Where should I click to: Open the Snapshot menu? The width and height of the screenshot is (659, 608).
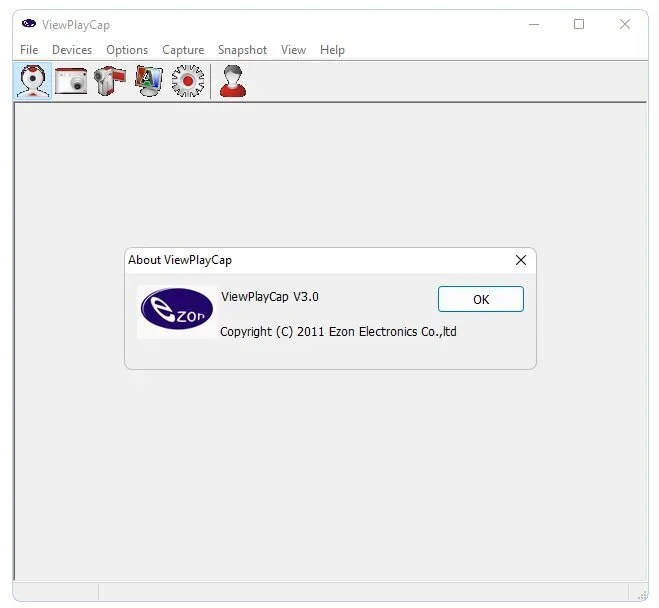coord(242,50)
